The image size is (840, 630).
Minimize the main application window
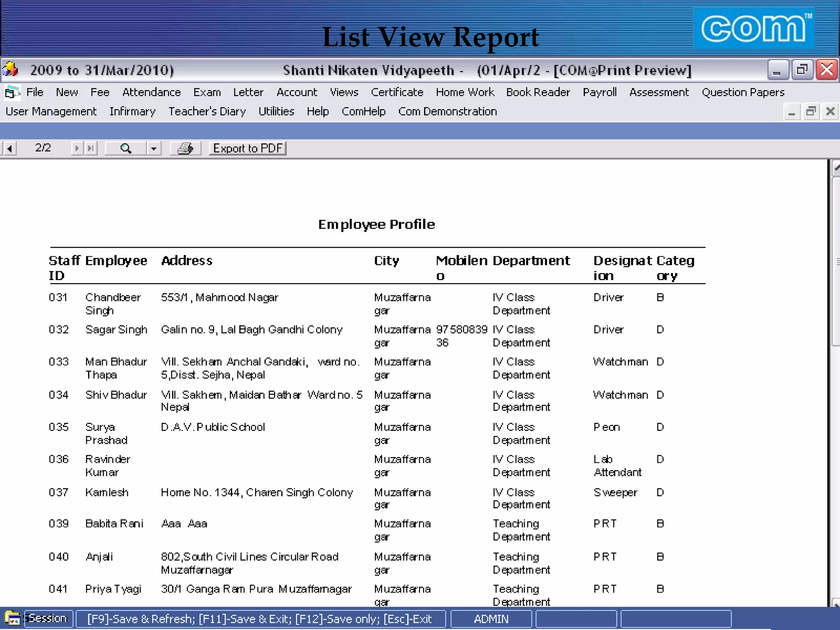tap(778, 70)
